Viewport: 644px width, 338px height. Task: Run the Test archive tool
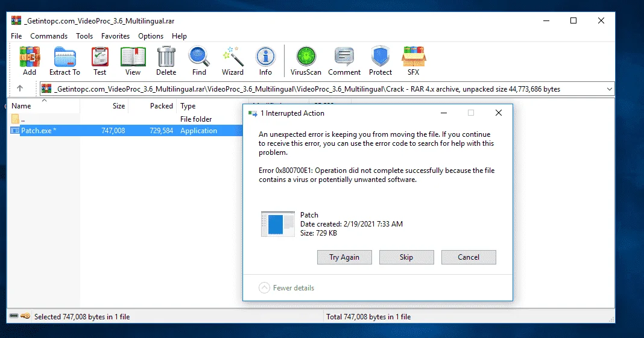point(100,61)
